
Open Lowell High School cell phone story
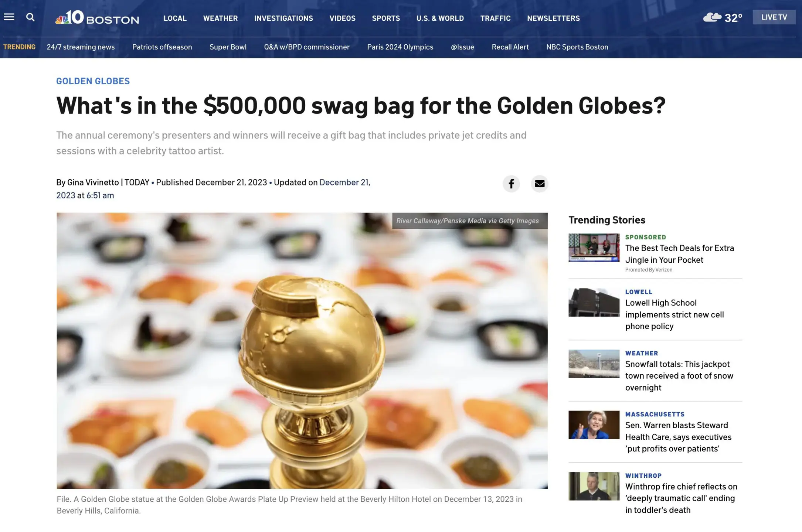coord(674,314)
